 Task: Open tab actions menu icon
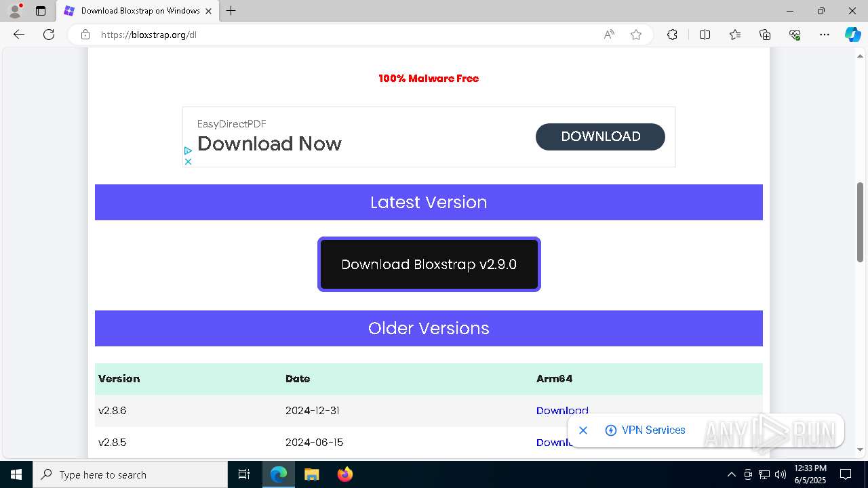pos(41,11)
